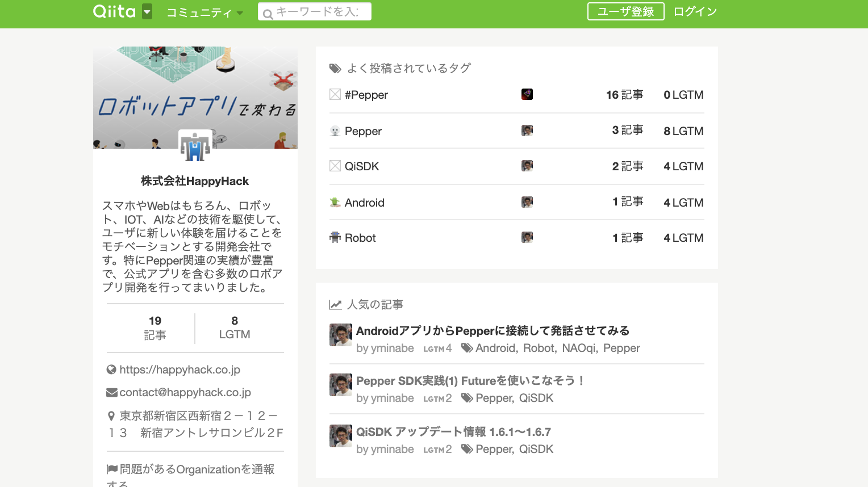Click yminabe under the QiSDK アップデート情報 article
Screen dimensions: 868x487
click(x=393, y=449)
